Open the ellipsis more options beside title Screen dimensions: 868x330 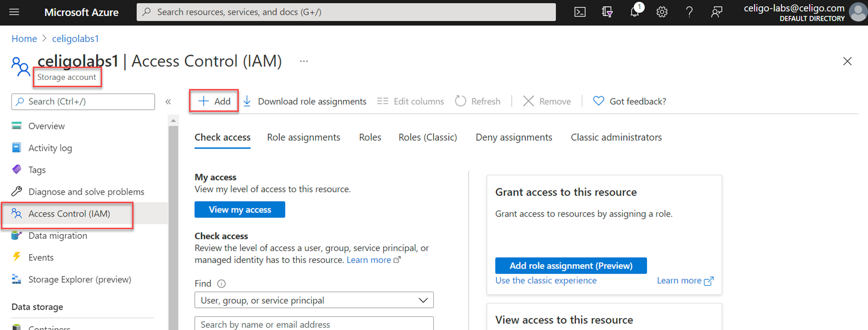click(304, 61)
